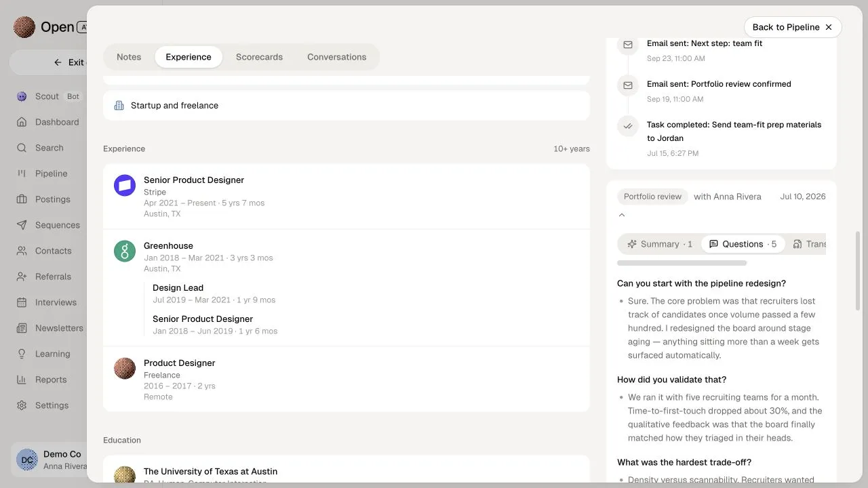
Task: Click the Sequences paper-plane icon
Action: (22, 225)
